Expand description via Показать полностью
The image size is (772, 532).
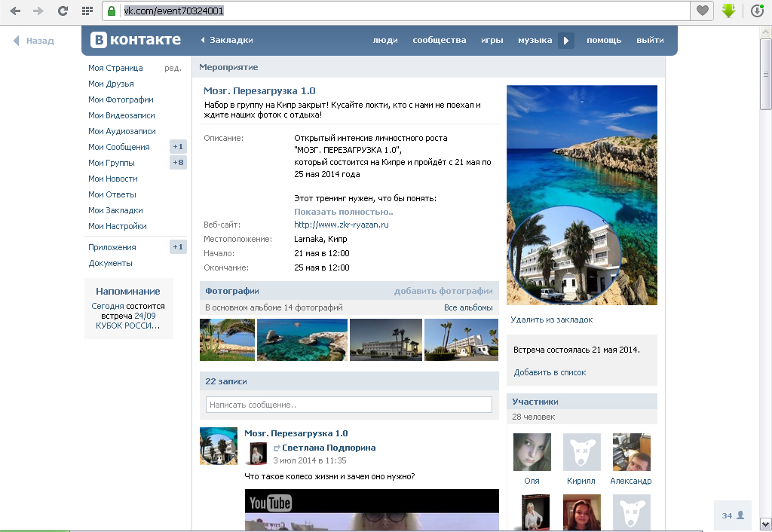pos(344,212)
